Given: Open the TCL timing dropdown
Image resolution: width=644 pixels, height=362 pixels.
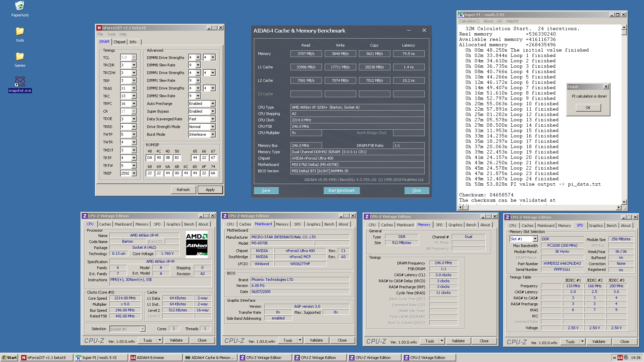Looking at the screenshot, I should [x=134, y=58].
